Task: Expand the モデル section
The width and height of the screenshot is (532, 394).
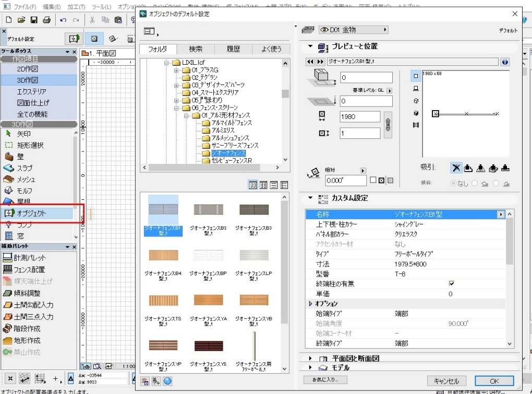Action: tap(310, 367)
